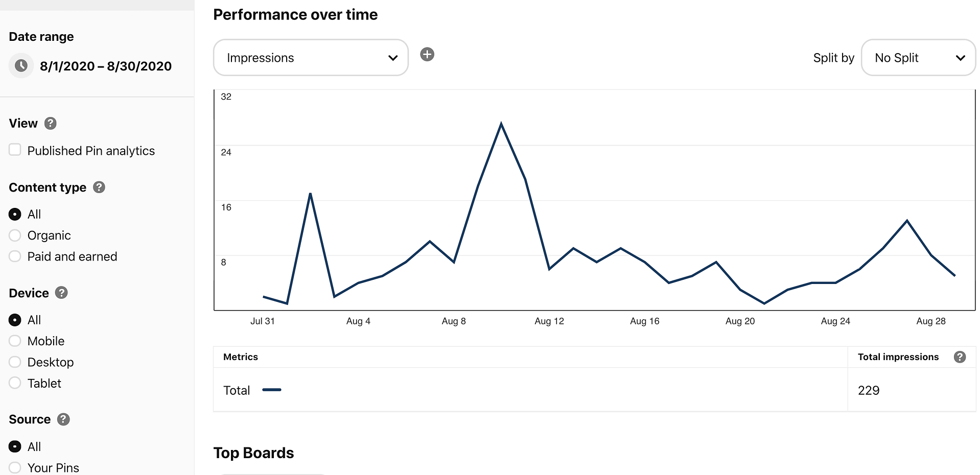The width and height of the screenshot is (980, 475).
Task: Open the Impressions metric dropdown
Action: coord(310,57)
